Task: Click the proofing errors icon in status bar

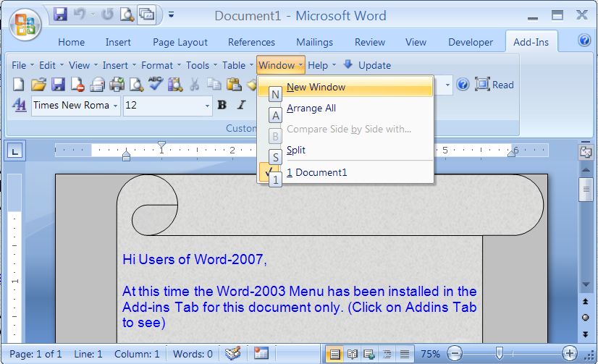Action: (x=232, y=353)
